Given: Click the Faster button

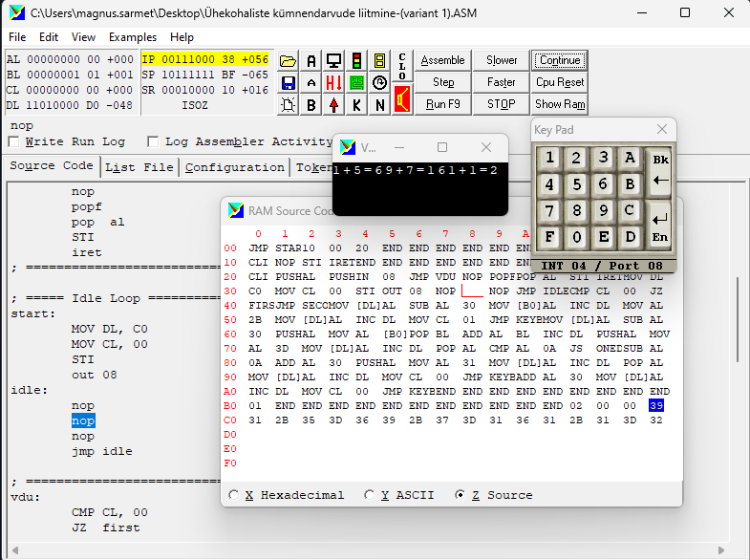Looking at the screenshot, I should tap(502, 82).
